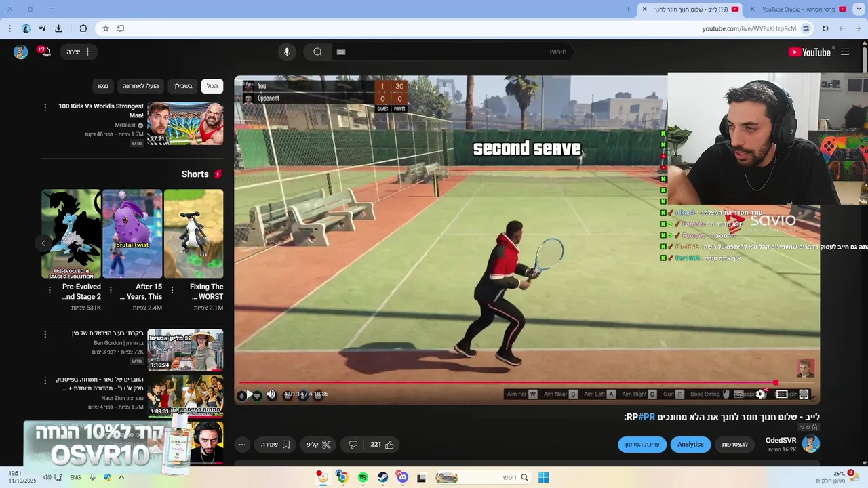The image size is (868, 488).
Task: Click the #RP hashtag in the title
Action: click(x=647, y=417)
